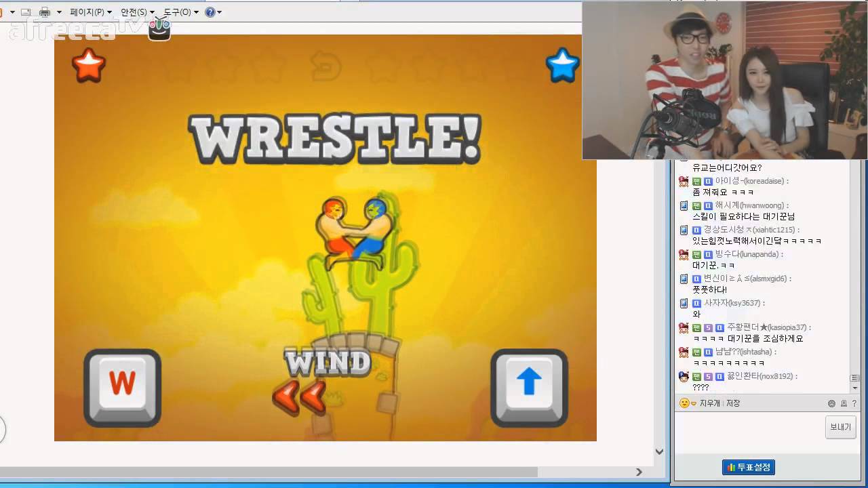Open the 안전(S) menu
Screen dimensions: 868x488
(x=134, y=12)
